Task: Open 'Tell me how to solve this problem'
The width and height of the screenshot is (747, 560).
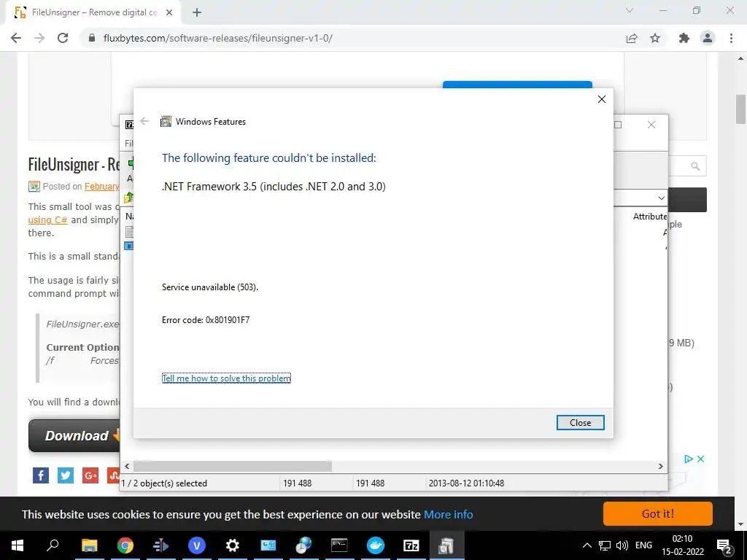Action: pyautogui.click(x=226, y=378)
